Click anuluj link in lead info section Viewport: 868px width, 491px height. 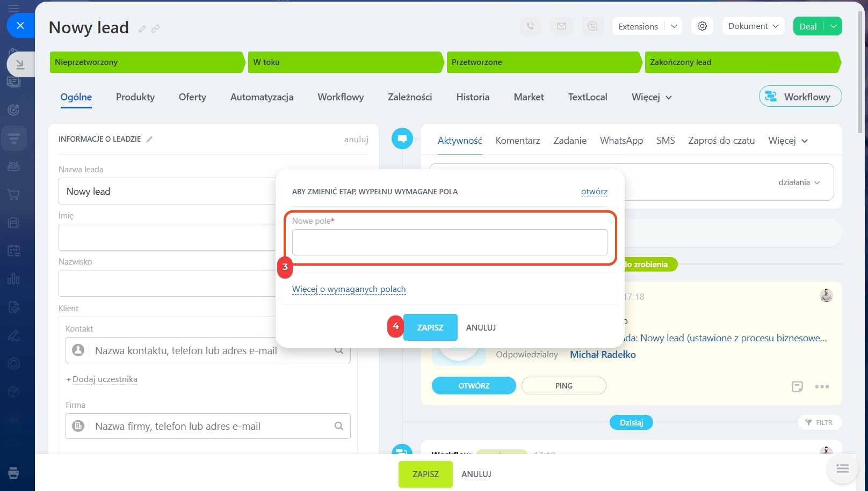point(356,140)
